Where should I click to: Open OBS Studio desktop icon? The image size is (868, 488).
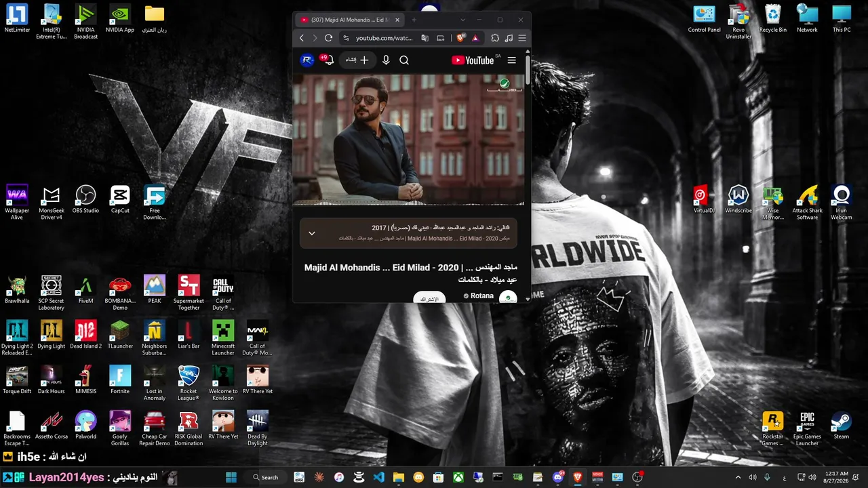pyautogui.click(x=85, y=199)
